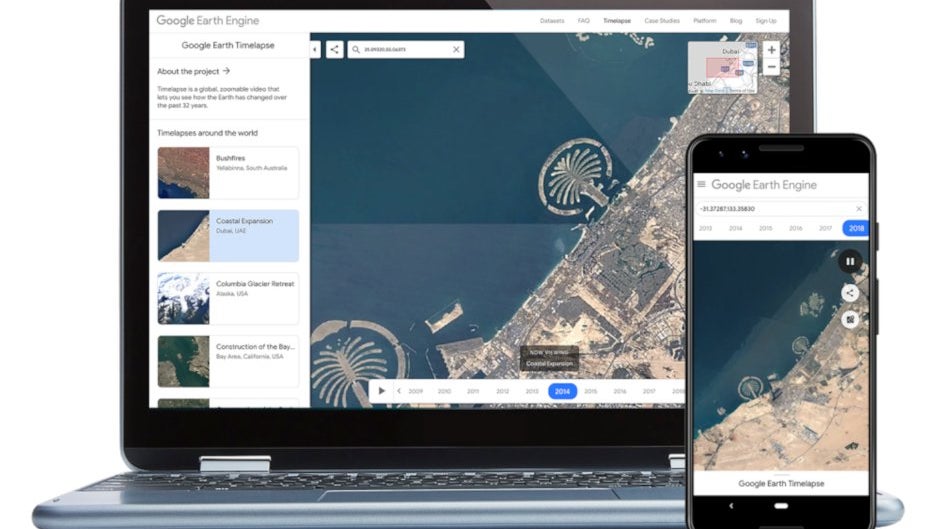Open Construction of the Bay card
Screen dimensions: 940x529
tap(228, 362)
